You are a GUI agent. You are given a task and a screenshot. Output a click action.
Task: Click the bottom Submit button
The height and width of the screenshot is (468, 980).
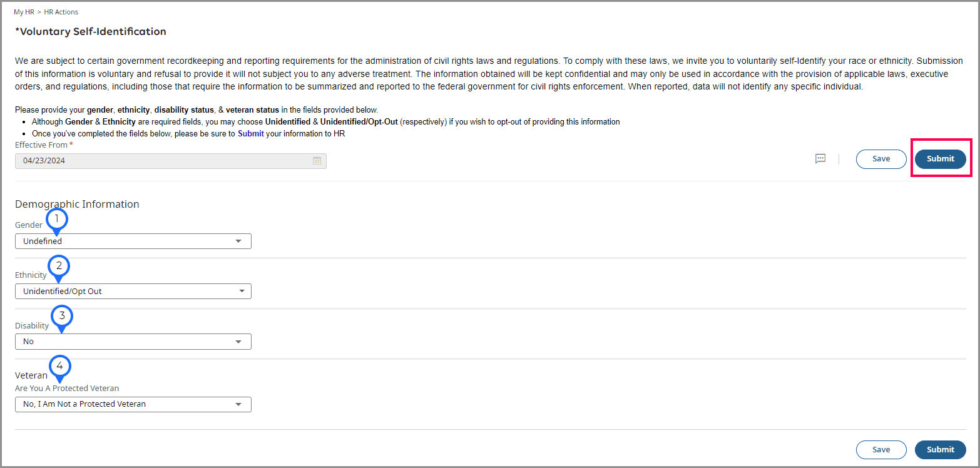pos(941,450)
